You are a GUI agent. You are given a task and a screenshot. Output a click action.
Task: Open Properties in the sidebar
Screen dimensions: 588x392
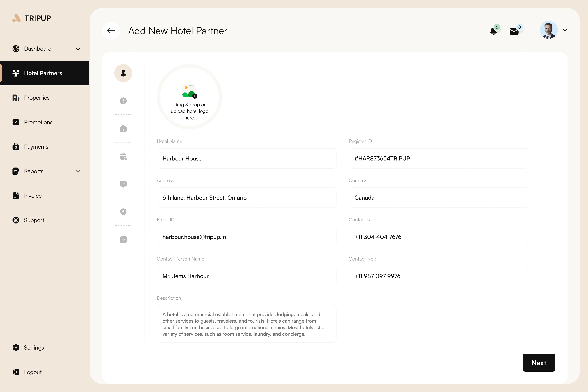[37, 98]
